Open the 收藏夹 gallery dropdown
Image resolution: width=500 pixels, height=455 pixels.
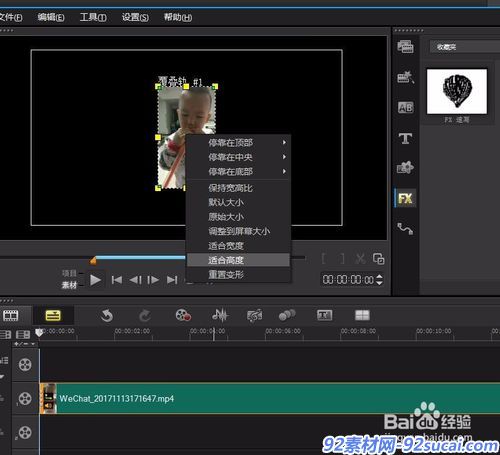pyautogui.click(x=465, y=47)
